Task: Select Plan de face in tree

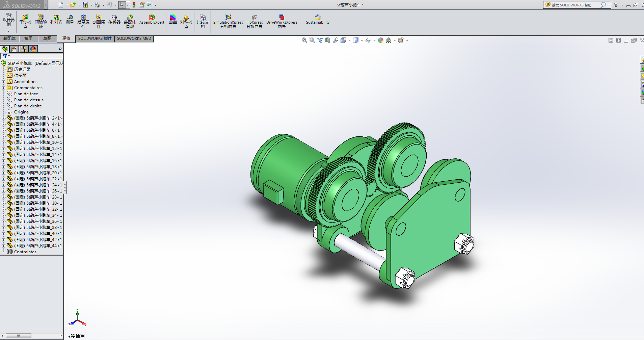Action: point(26,94)
